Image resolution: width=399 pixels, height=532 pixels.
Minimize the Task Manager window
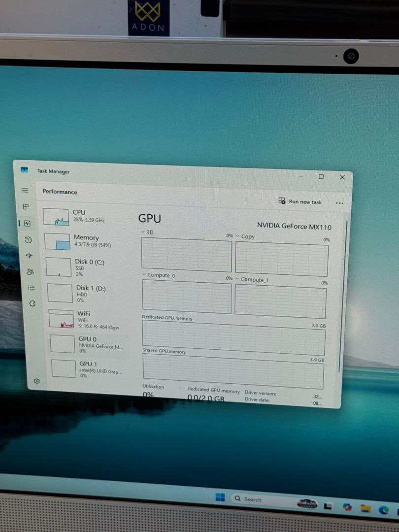click(x=300, y=176)
